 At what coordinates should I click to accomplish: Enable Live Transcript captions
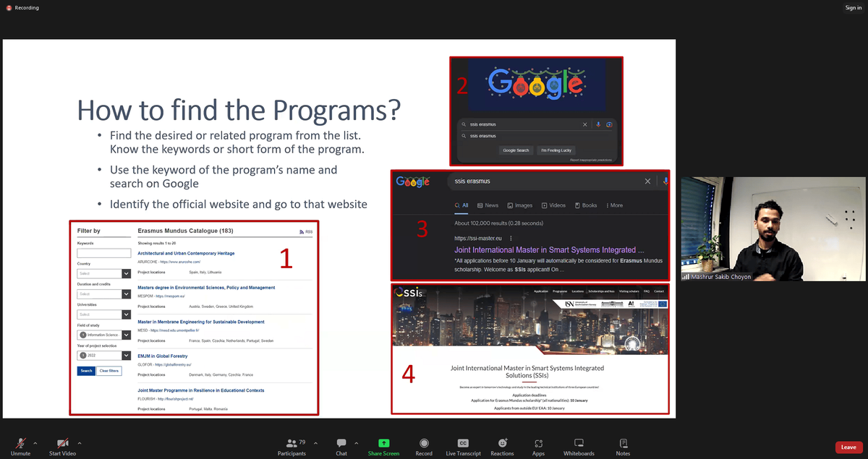[x=463, y=443]
